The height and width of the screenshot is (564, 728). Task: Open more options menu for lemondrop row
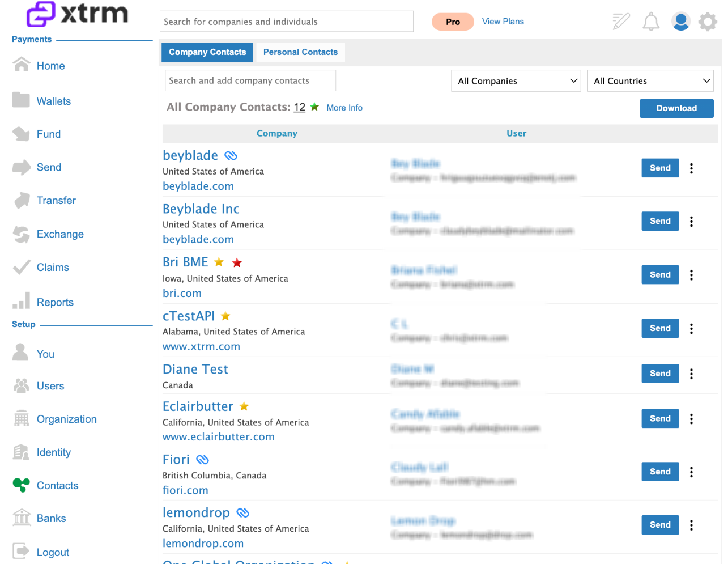tap(691, 525)
